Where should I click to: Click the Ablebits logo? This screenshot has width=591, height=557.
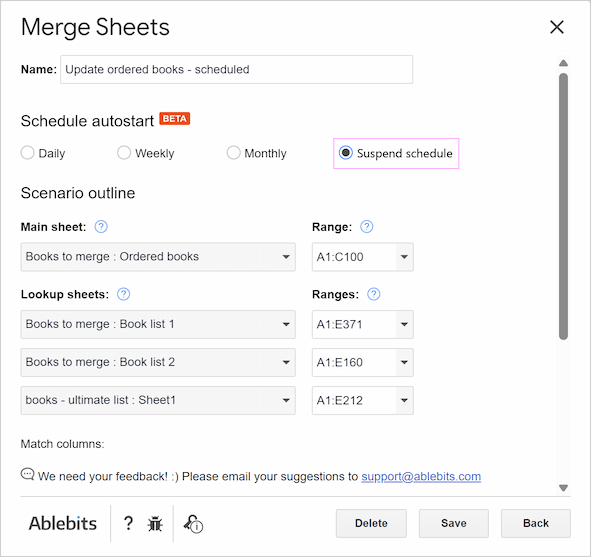pos(63,523)
